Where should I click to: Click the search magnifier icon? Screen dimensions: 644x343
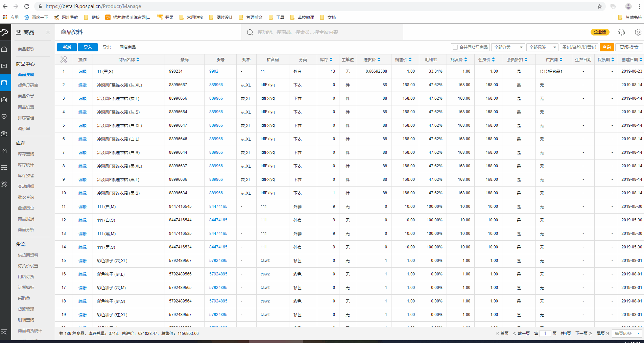[x=250, y=32]
